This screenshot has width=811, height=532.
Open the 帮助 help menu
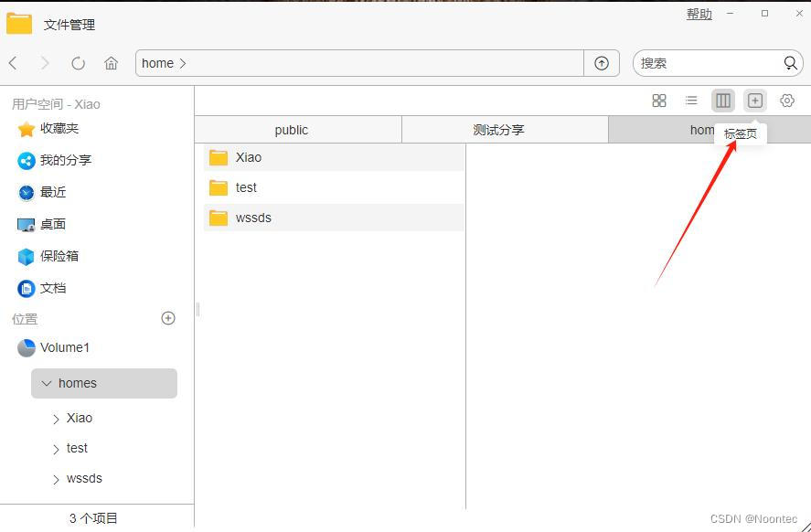click(x=699, y=15)
